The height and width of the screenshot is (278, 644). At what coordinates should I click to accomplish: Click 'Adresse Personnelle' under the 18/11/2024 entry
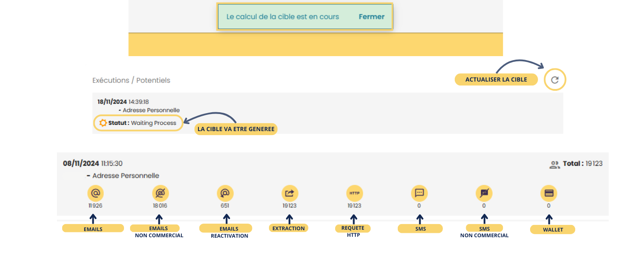pos(151,110)
